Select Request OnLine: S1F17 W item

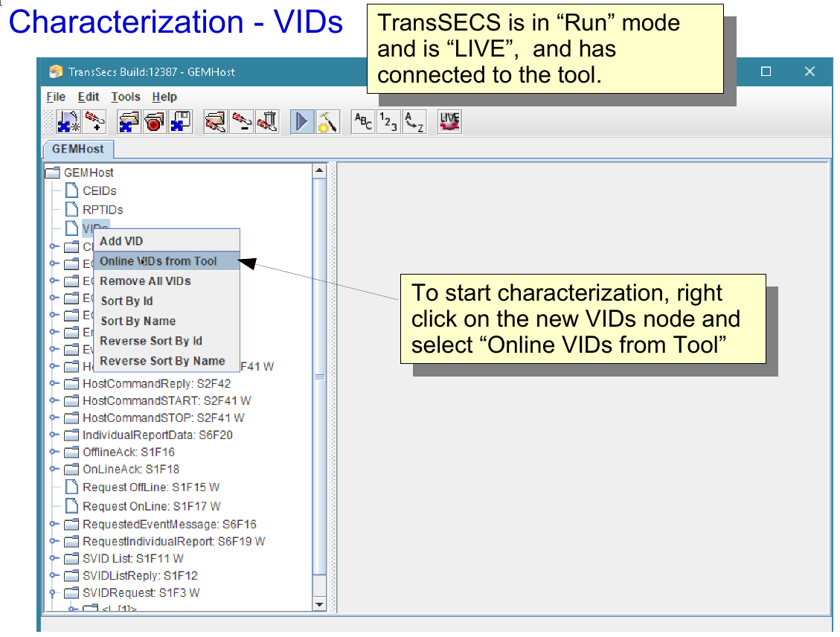(151, 506)
